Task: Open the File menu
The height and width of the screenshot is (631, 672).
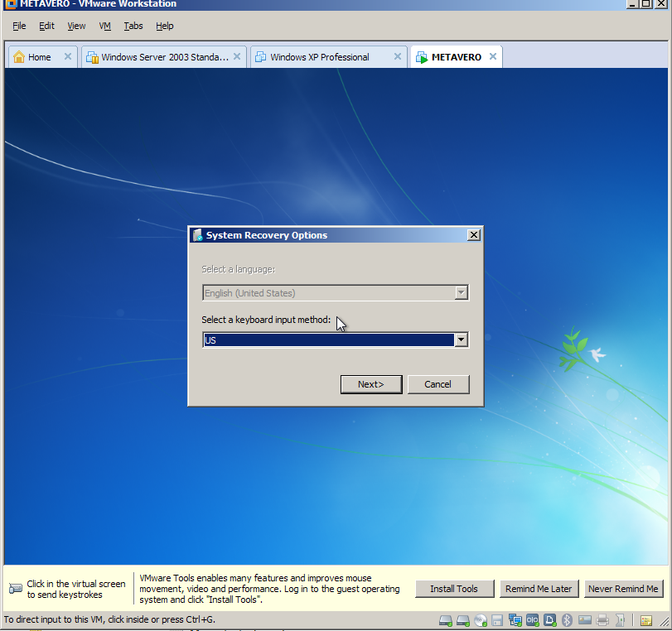Action: point(19,26)
